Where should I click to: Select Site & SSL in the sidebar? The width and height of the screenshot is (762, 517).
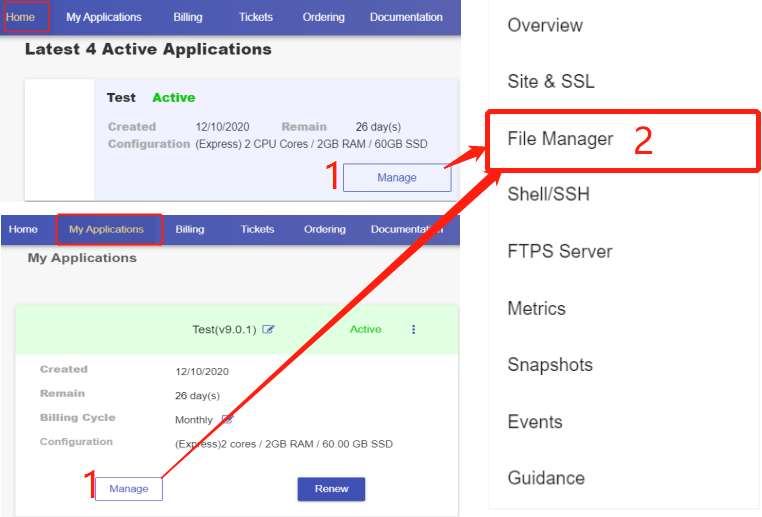(551, 82)
